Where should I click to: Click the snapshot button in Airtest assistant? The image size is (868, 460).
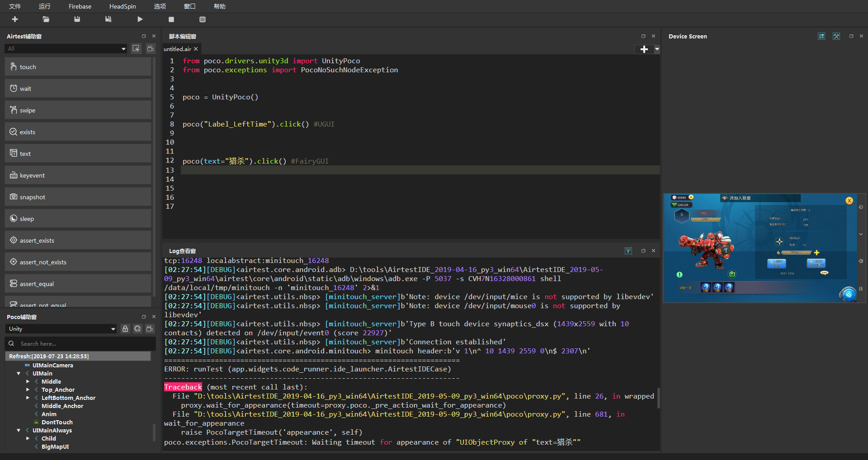(78, 197)
